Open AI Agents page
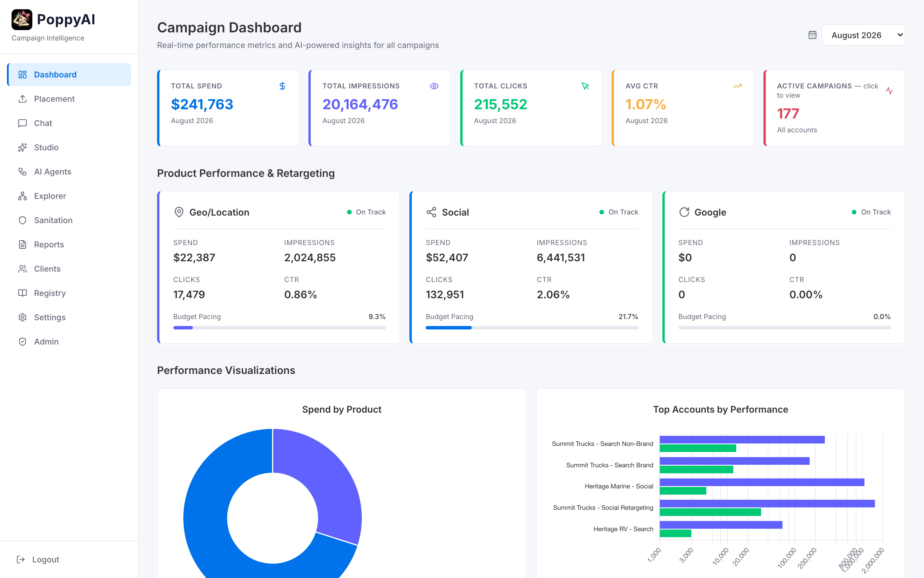Image resolution: width=924 pixels, height=578 pixels. point(69,172)
